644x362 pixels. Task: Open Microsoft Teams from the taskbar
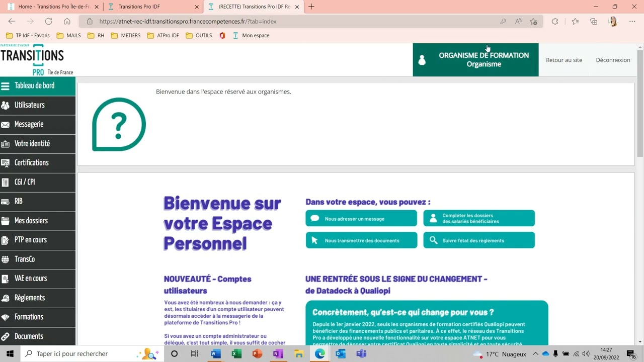pos(361,354)
